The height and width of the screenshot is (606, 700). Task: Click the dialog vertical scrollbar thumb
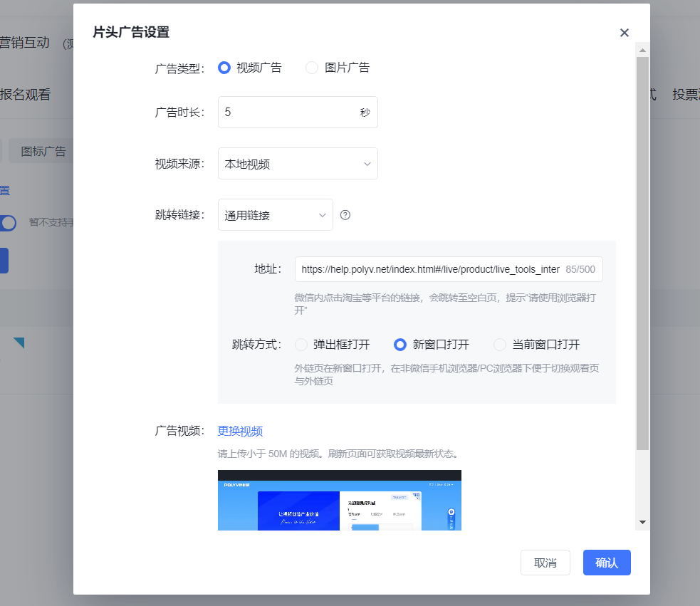(x=642, y=254)
